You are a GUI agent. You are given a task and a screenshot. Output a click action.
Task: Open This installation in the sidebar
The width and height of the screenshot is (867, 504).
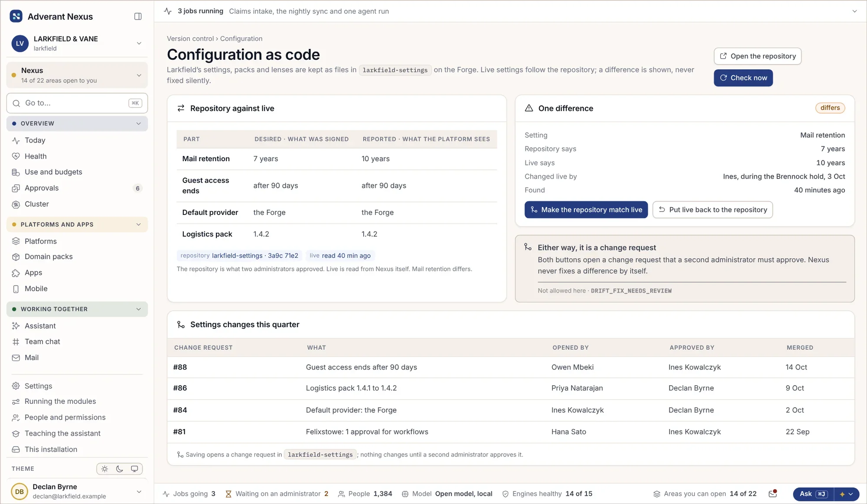click(x=77, y=450)
